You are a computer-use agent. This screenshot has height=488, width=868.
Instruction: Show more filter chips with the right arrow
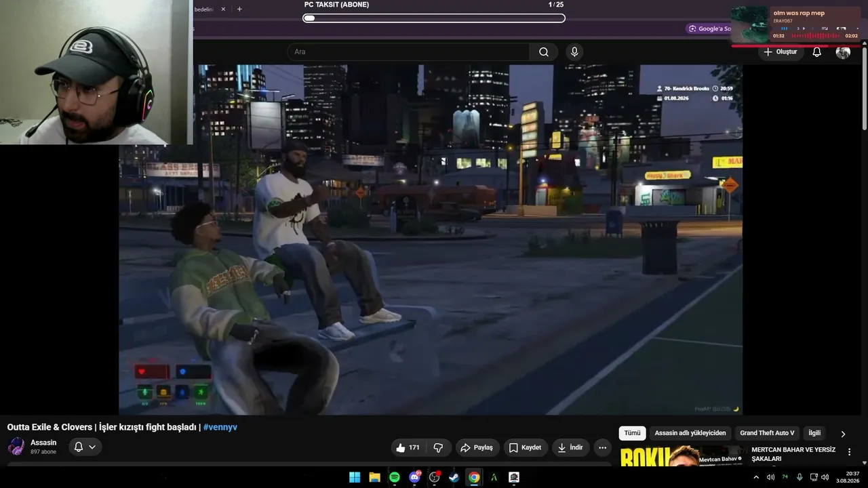tap(843, 434)
